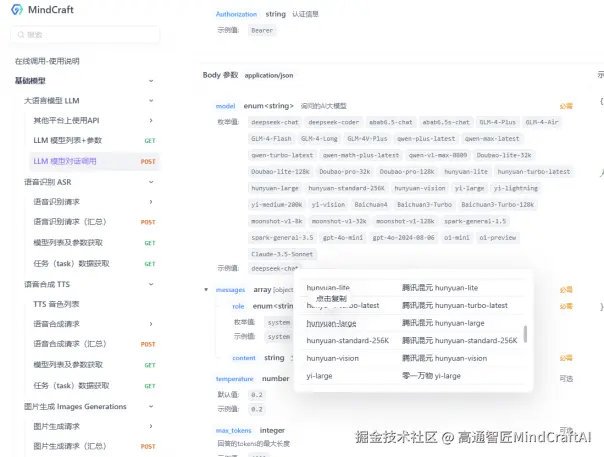Expand the 其他平台上使用API chevron

pyautogui.click(x=151, y=121)
